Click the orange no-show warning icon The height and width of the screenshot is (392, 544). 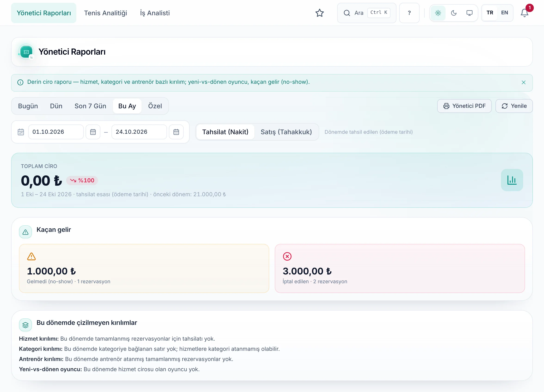[x=31, y=256]
